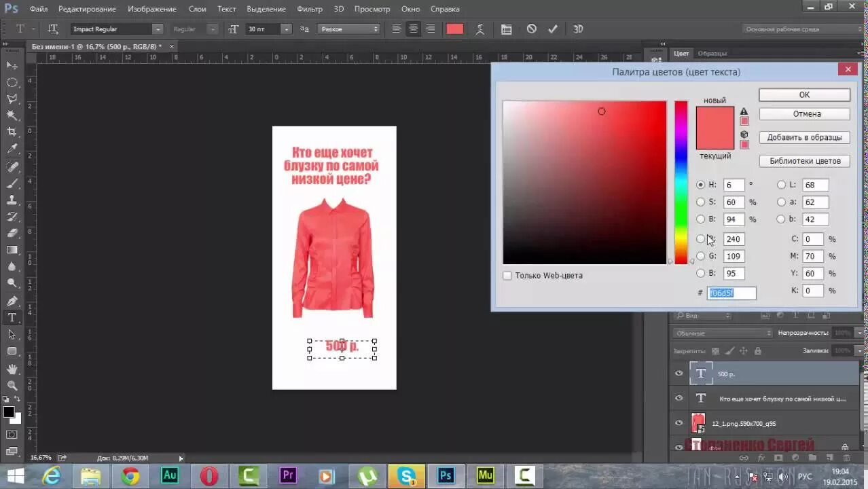This screenshot has height=489, width=868.
Task: Click 'Добавить в образцы' button
Action: [804, 137]
